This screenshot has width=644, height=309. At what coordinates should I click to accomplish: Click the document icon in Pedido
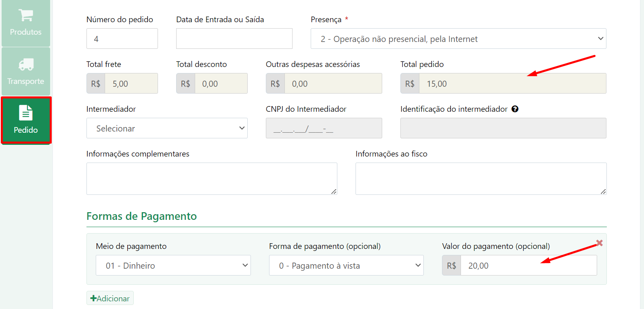tap(26, 113)
